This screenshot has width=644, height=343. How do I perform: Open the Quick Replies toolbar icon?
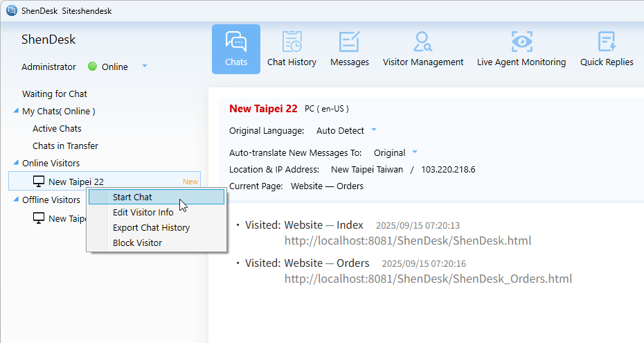tap(607, 49)
